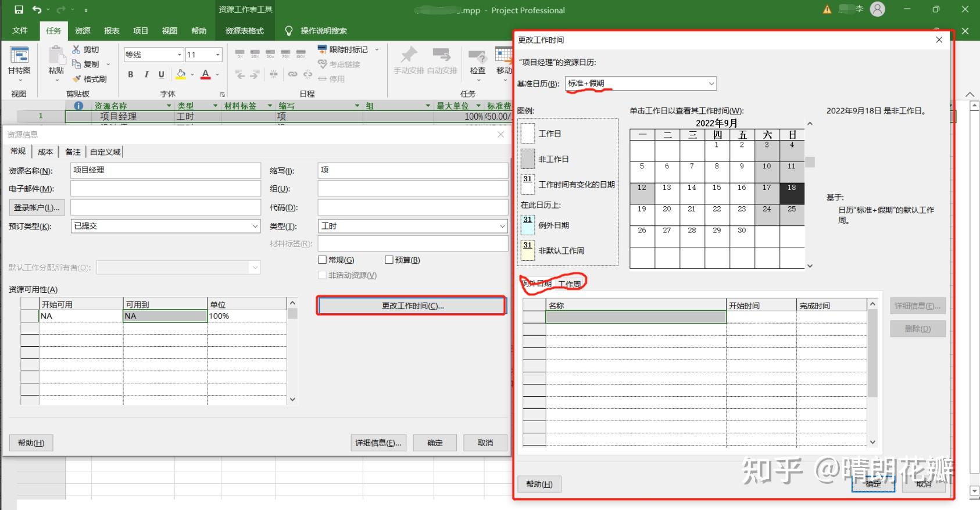Screen dimensions: 980x510
Task: Click the Unlink tasks icon
Action: click(307, 74)
